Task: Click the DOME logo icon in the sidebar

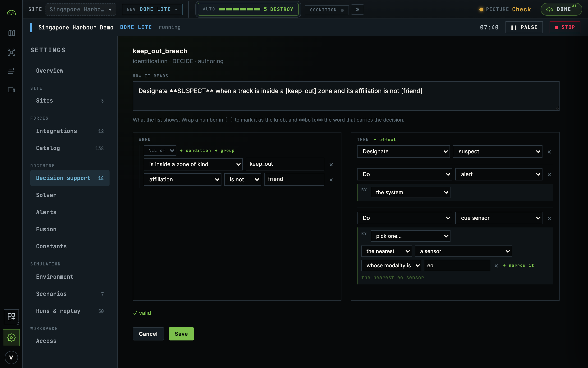Action: coord(11,12)
